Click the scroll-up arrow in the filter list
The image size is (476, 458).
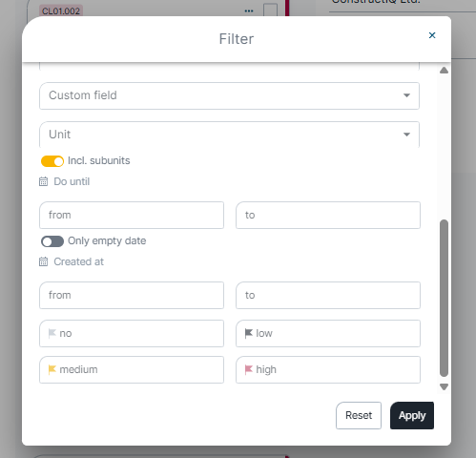point(444,71)
